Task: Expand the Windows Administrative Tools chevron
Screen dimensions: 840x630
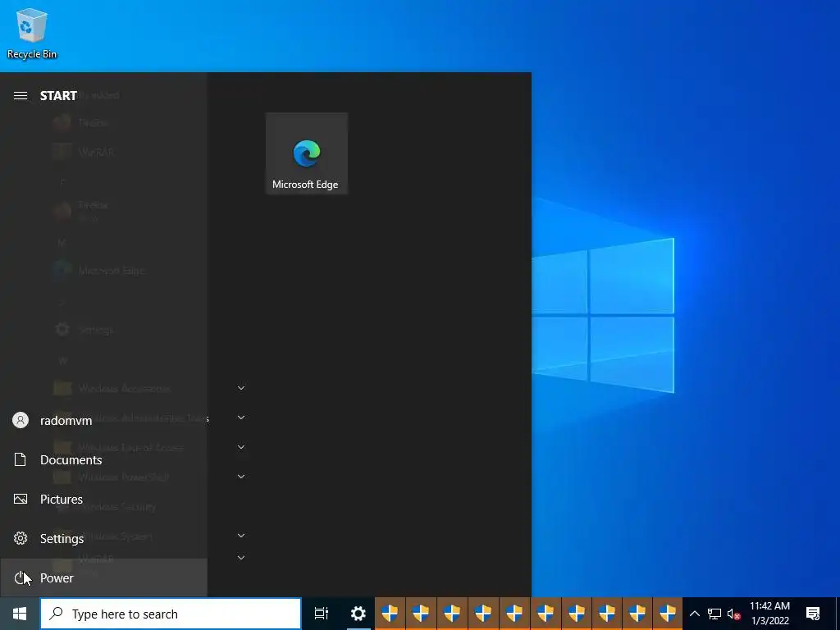Action: pos(241,418)
